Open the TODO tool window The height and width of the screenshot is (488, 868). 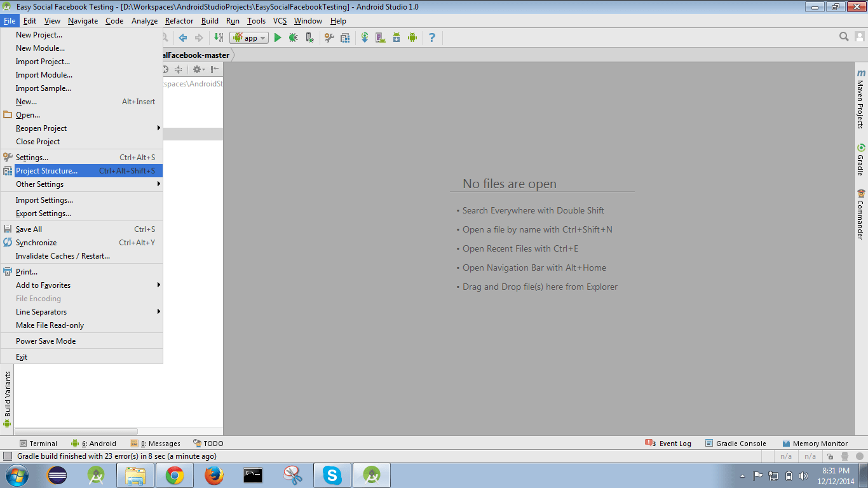208,444
